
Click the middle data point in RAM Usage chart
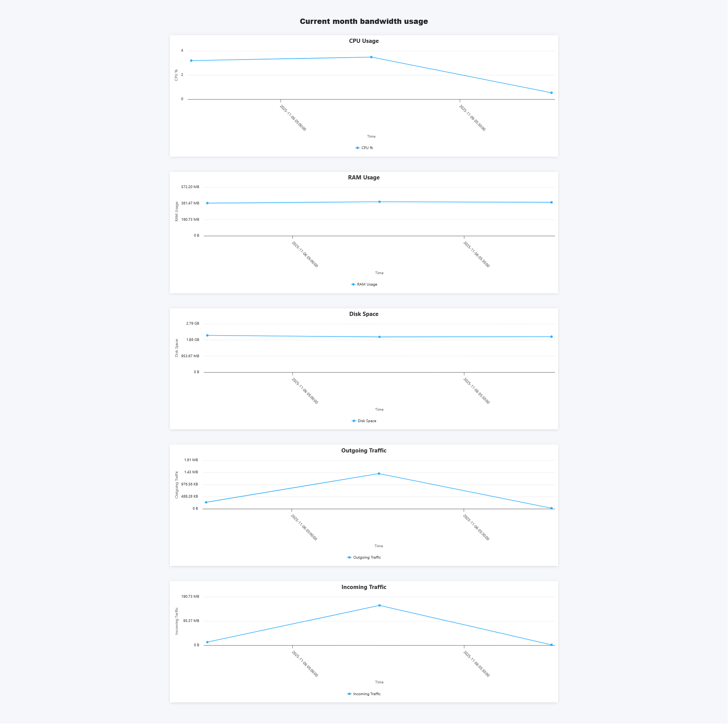[380, 202]
